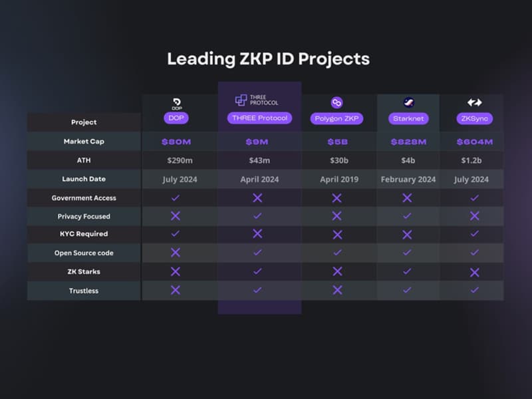This screenshot has height=399, width=532.
Task: Toggle KYC Required for Polygon ZKP
Action: pyautogui.click(x=337, y=234)
